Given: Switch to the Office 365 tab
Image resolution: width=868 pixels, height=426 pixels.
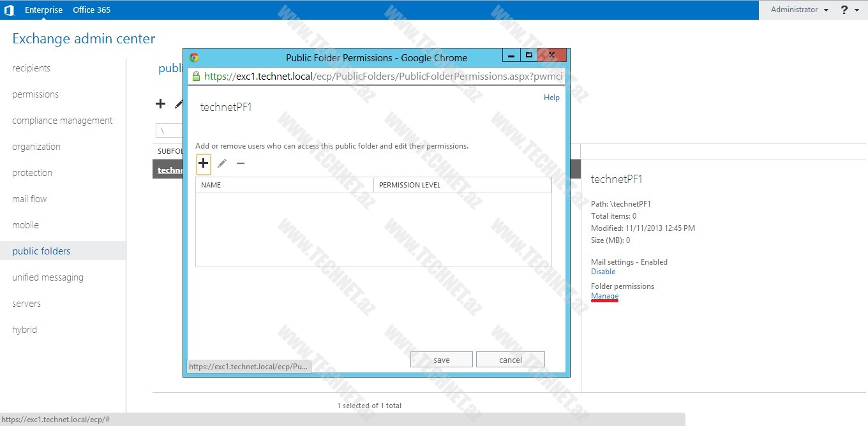Looking at the screenshot, I should tap(91, 10).
